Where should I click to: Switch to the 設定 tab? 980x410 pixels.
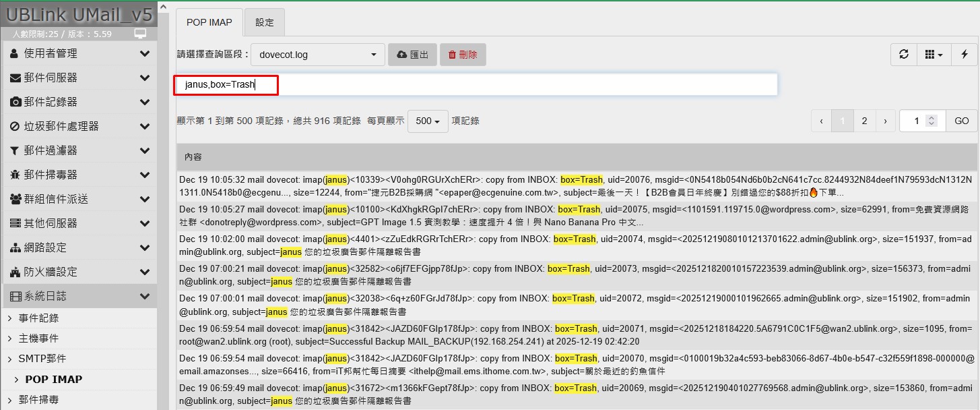[265, 22]
